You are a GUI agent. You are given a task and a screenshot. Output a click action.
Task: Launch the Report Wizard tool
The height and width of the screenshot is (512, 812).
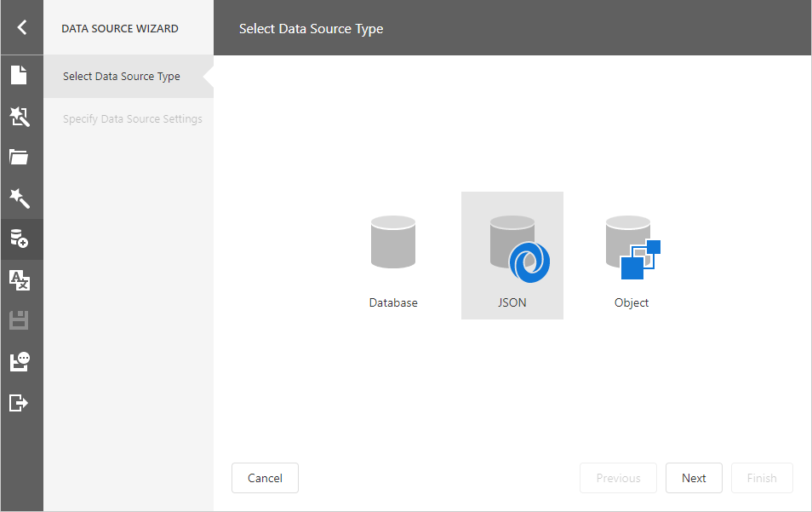21,198
